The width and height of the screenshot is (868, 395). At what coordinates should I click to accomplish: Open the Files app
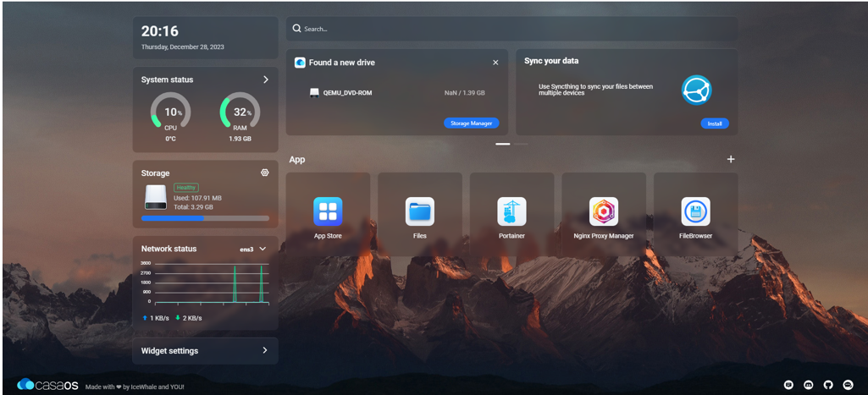[x=420, y=212]
